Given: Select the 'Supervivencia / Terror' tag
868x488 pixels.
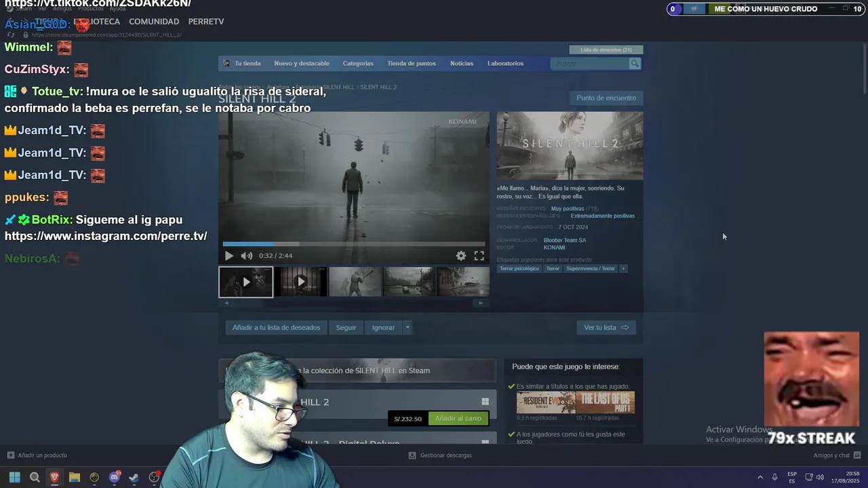Looking at the screenshot, I should point(591,268).
